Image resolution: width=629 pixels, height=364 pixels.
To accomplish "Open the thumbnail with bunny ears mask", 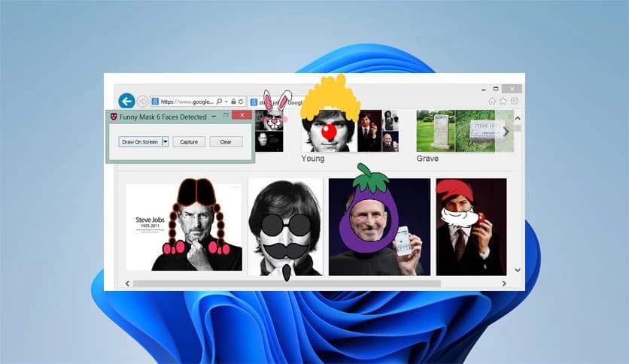I will click(x=269, y=120).
